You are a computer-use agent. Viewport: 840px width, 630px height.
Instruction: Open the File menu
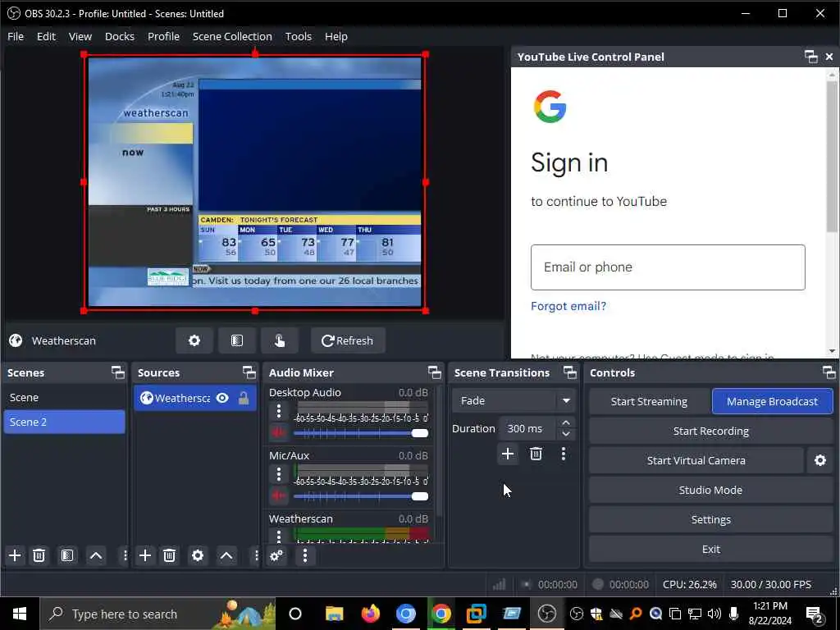point(16,36)
